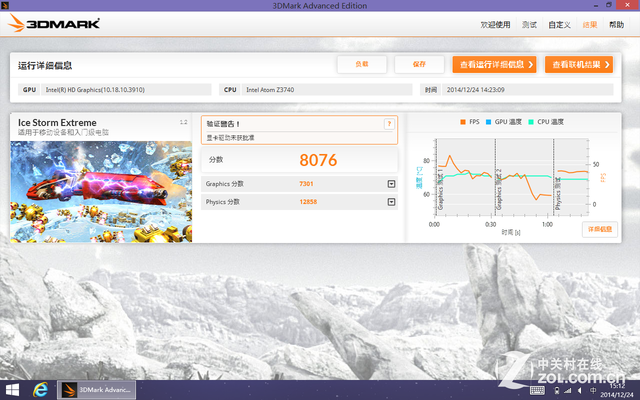This screenshot has height=400, width=640.
Task: Expand the Physics 分数 details arrow
Action: [x=391, y=202]
